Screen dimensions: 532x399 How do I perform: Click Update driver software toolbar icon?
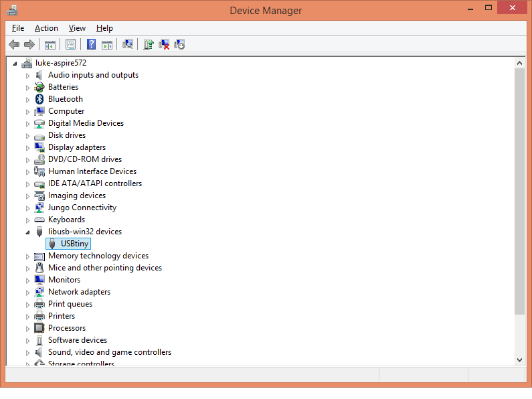click(x=149, y=44)
